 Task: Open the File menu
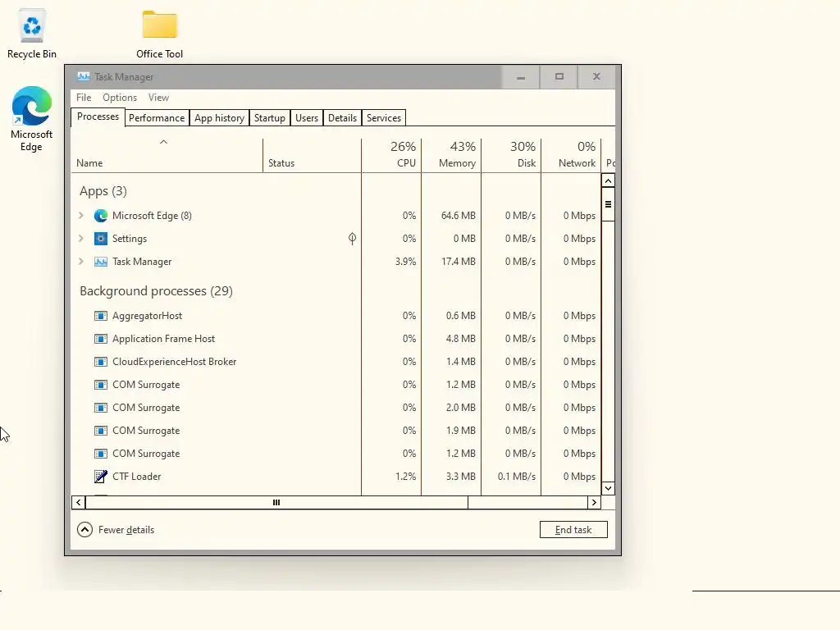coord(84,98)
